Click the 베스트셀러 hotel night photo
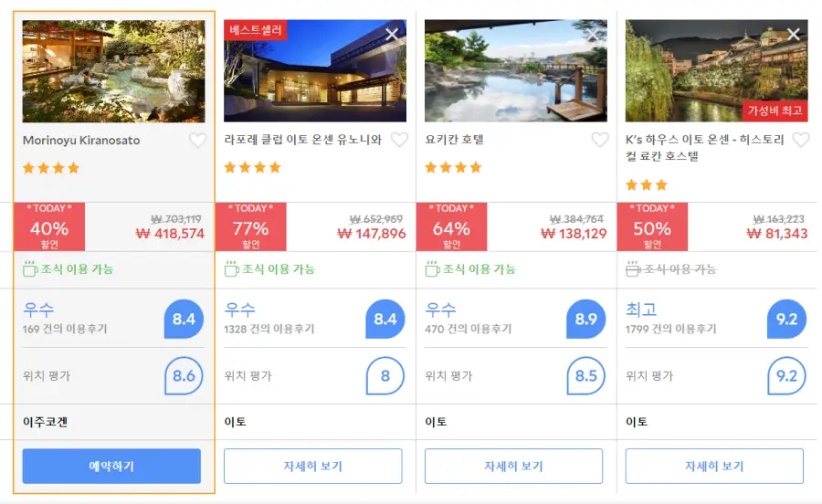822x504 pixels. coord(315,71)
